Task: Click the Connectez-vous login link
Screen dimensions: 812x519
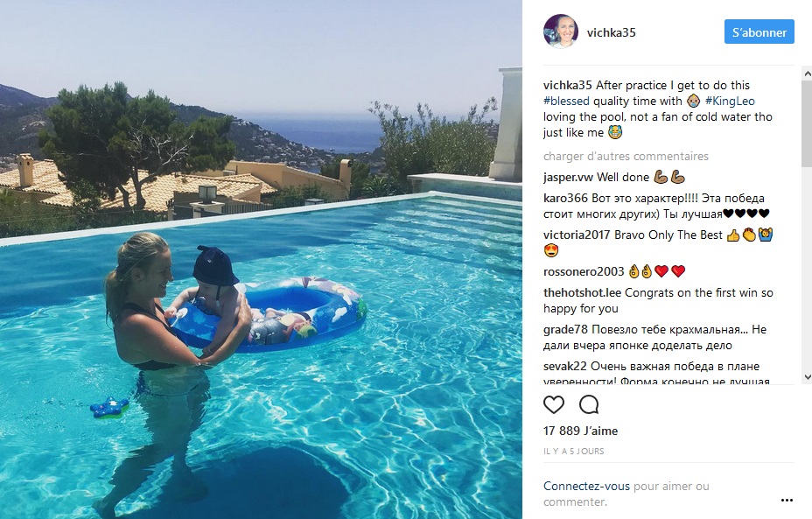Action: point(586,487)
